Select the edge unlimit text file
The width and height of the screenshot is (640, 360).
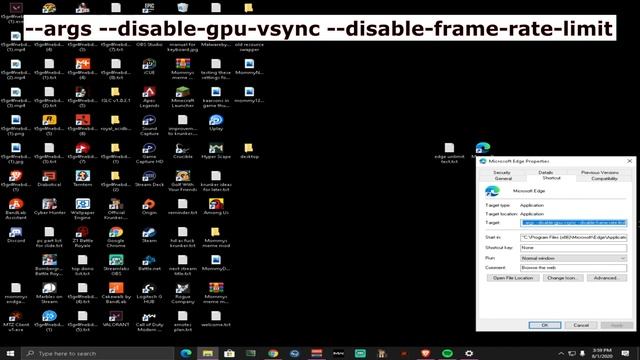point(449,153)
